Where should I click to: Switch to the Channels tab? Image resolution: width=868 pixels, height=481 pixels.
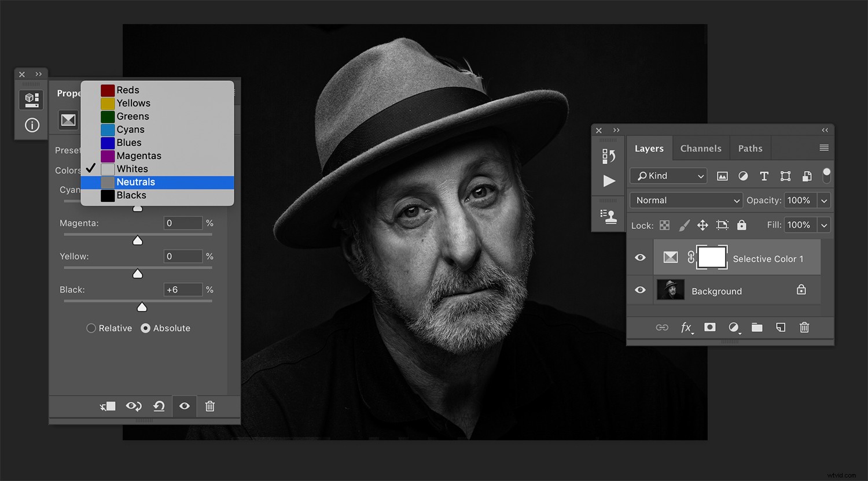[x=701, y=148]
